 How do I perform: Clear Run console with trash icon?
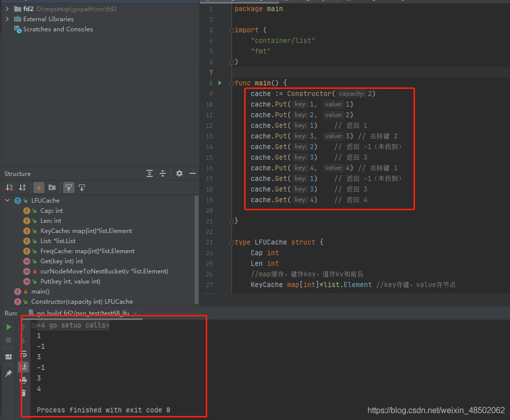(24, 393)
